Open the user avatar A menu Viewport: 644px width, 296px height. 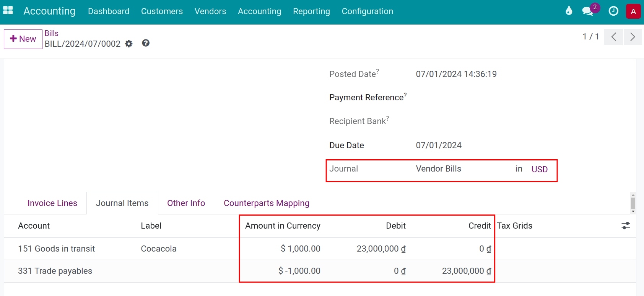(633, 11)
